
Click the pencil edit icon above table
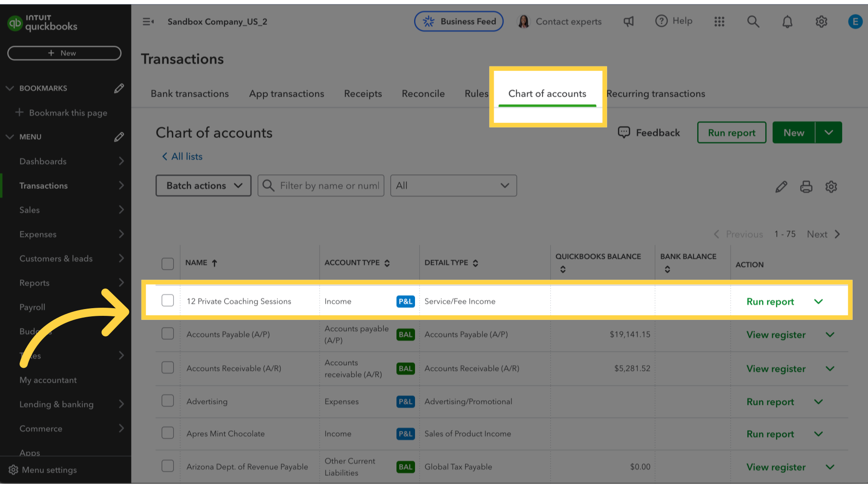(781, 187)
